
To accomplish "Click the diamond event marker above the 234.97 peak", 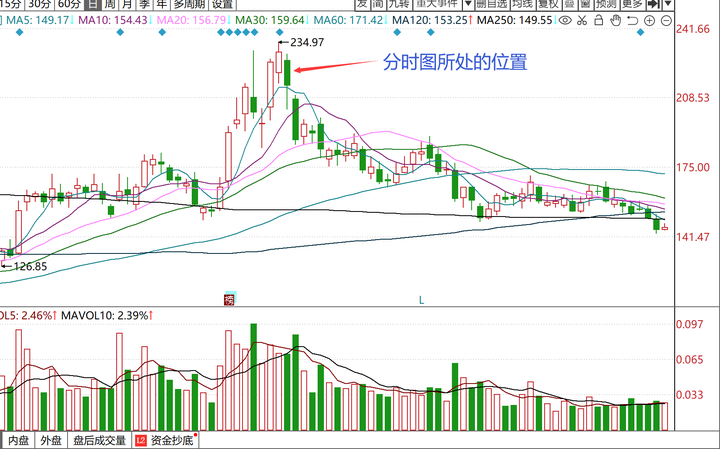I will (280, 32).
